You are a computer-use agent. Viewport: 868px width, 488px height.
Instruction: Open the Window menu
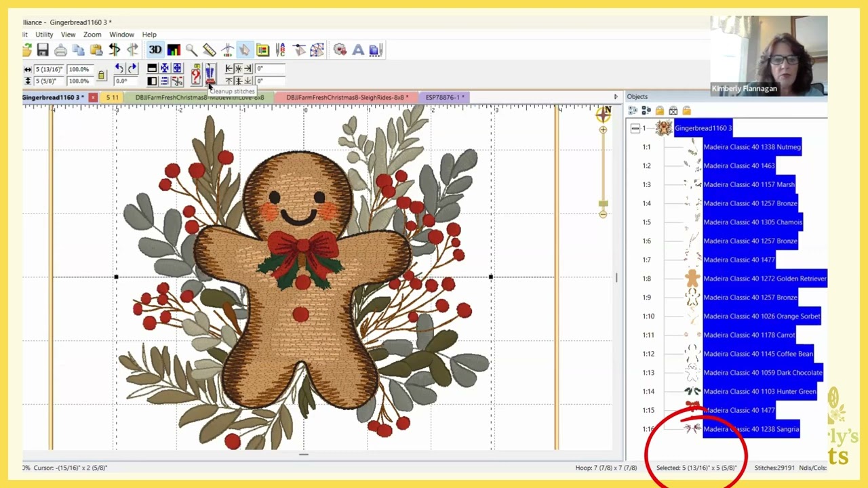(122, 35)
